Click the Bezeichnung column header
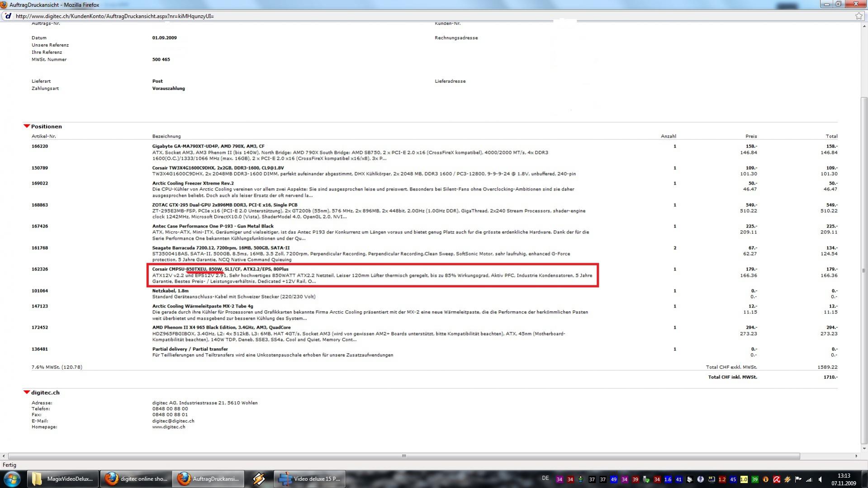 pos(166,136)
